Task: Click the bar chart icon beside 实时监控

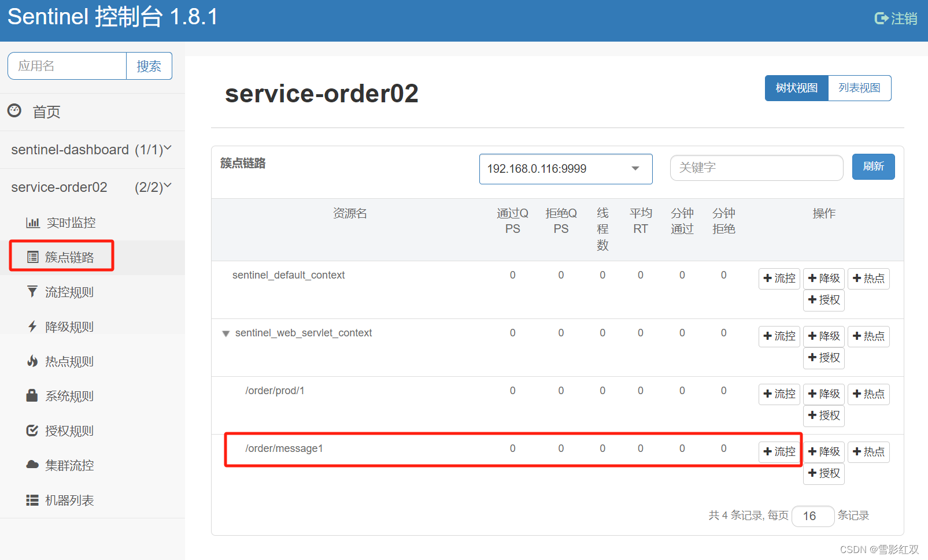Action: (x=33, y=222)
